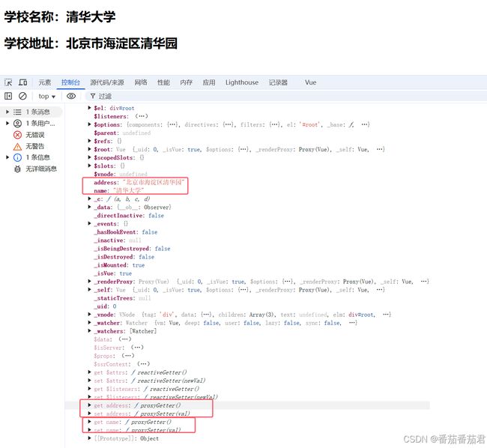Expand the _renderProxy property
Screen dimensions: 487x448
(89, 282)
